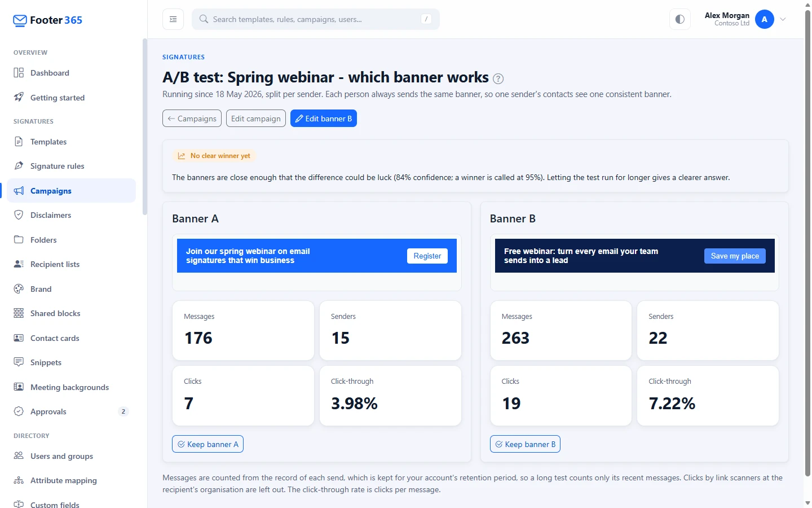812x508 pixels.
Task: Click the Meeting backgrounds image icon
Action: pyautogui.click(x=19, y=387)
